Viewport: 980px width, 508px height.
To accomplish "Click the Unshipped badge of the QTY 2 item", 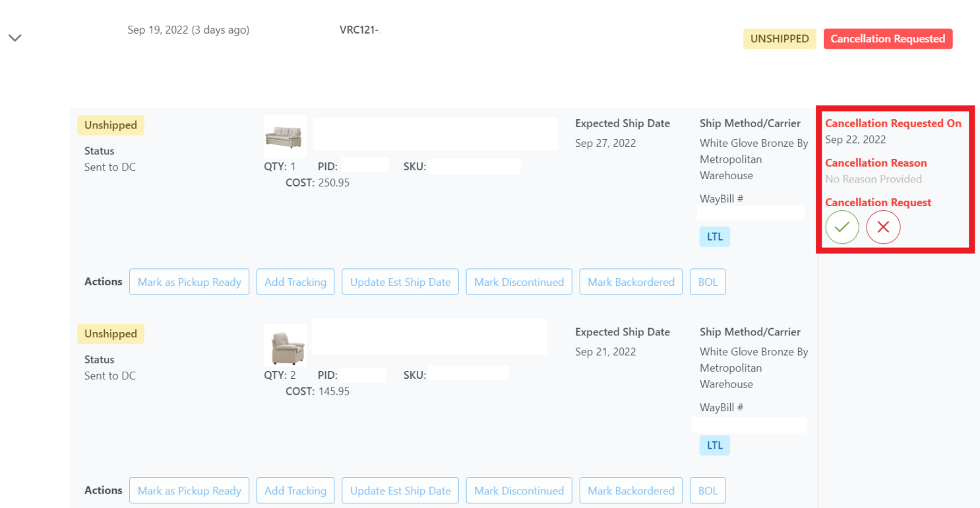I will tap(111, 334).
